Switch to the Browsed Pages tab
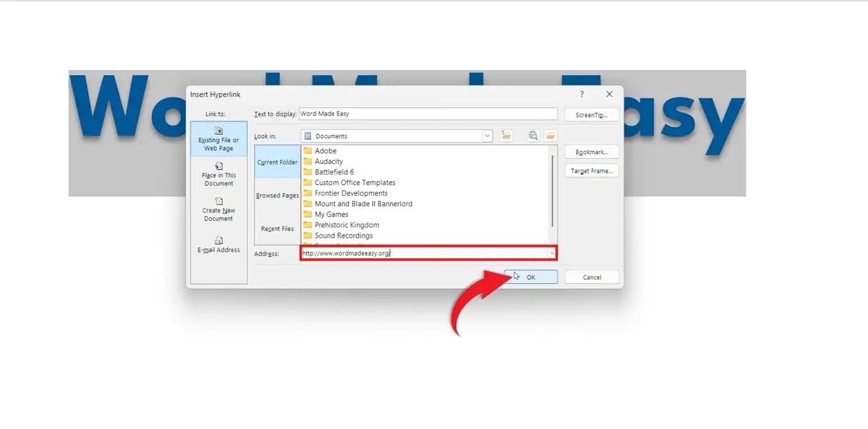Viewport: 868px width, 429px height. [277, 195]
